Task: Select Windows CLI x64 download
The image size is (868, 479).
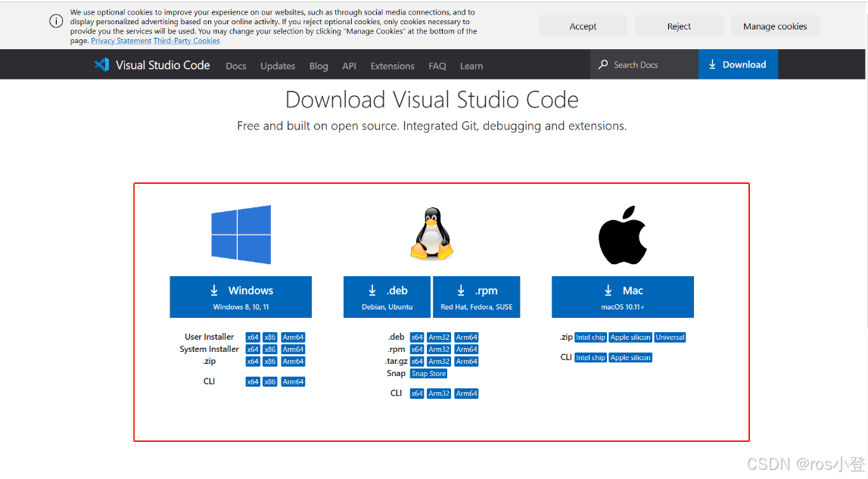Action: (x=253, y=381)
